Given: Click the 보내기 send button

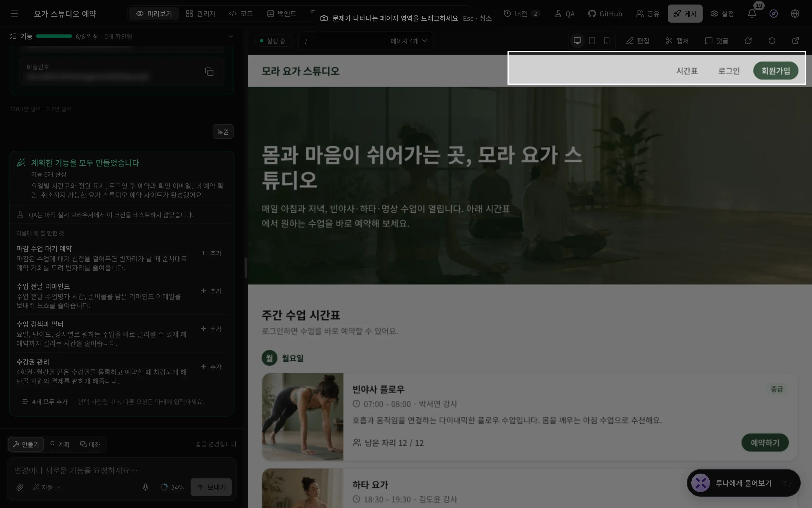Looking at the screenshot, I should [211, 487].
